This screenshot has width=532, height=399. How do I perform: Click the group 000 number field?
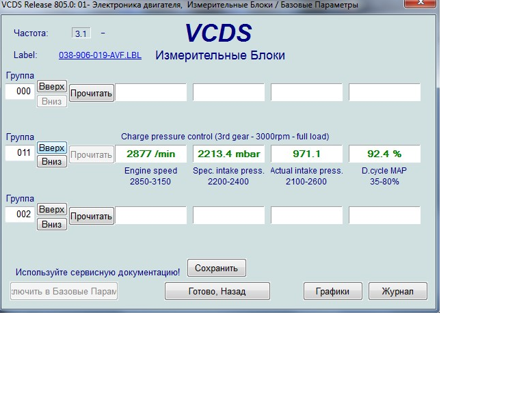click(x=20, y=92)
